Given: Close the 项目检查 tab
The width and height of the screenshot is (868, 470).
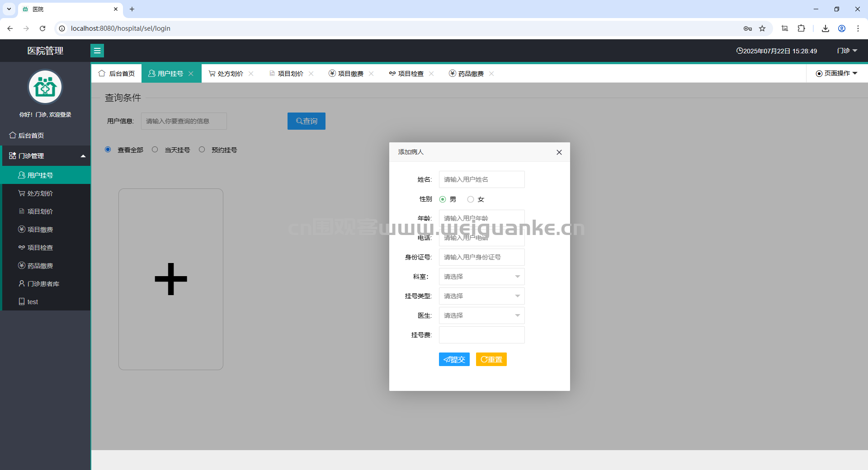Looking at the screenshot, I should (x=432, y=74).
